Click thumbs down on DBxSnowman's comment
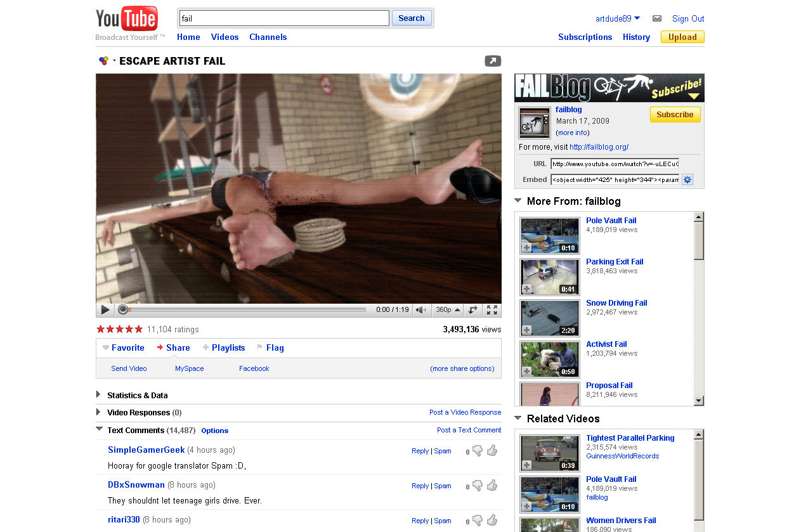 [x=478, y=486]
